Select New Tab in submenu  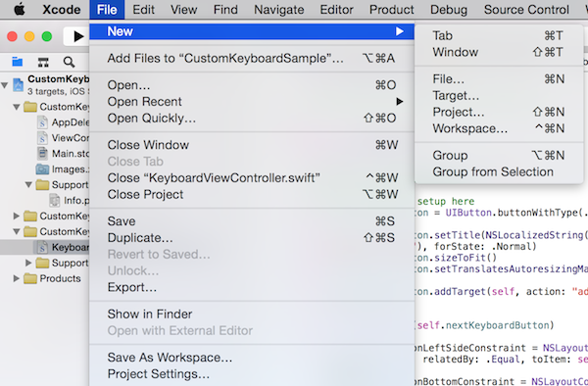[x=499, y=35]
